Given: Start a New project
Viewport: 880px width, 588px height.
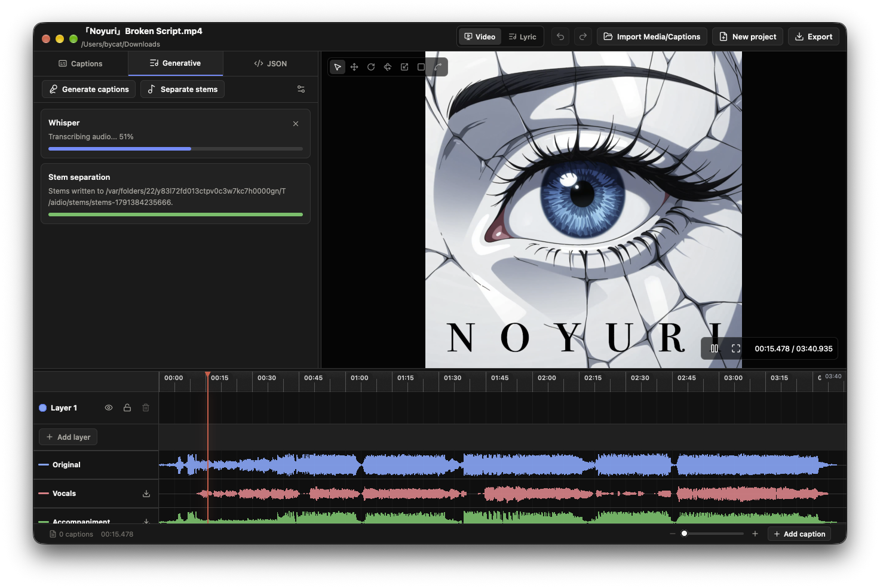Looking at the screenshot, I should (x=748, y=36).
